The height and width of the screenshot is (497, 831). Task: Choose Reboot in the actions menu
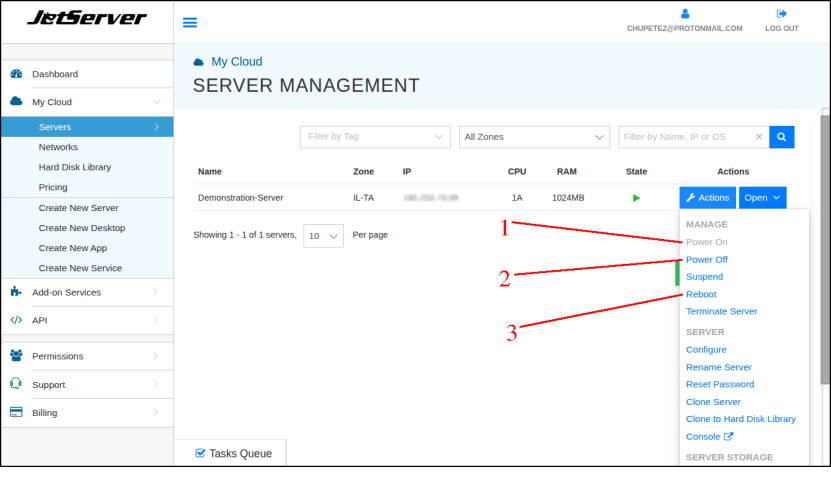click(701, 294)
